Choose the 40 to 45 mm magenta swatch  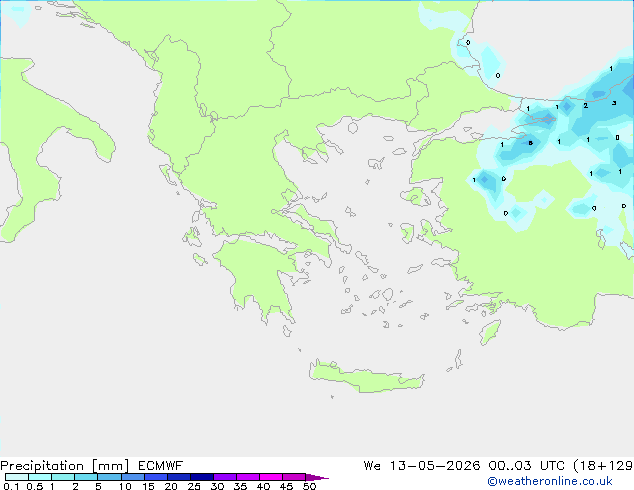[x=271, y=477]
